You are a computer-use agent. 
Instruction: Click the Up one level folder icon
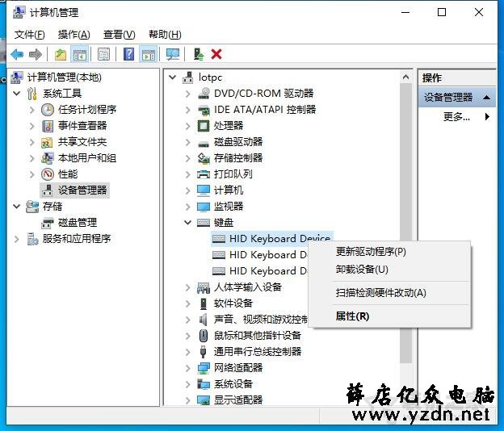click(x=60, y=54)
